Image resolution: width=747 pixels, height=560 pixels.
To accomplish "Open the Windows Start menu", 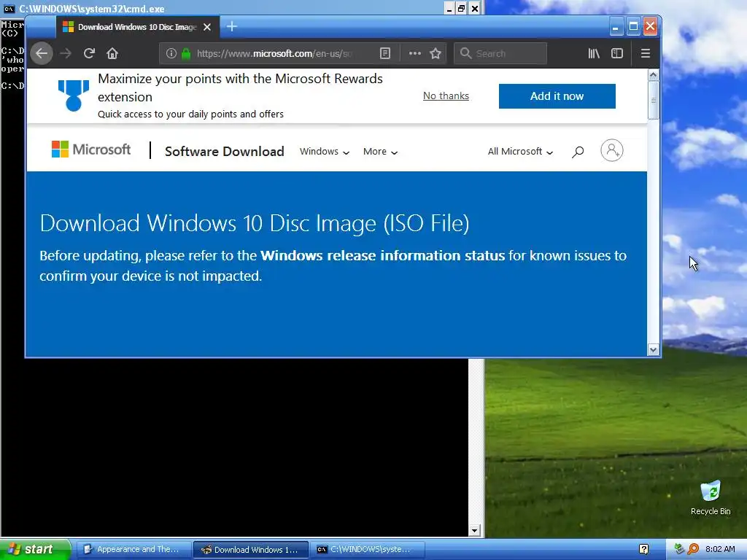I will point(35,549).
